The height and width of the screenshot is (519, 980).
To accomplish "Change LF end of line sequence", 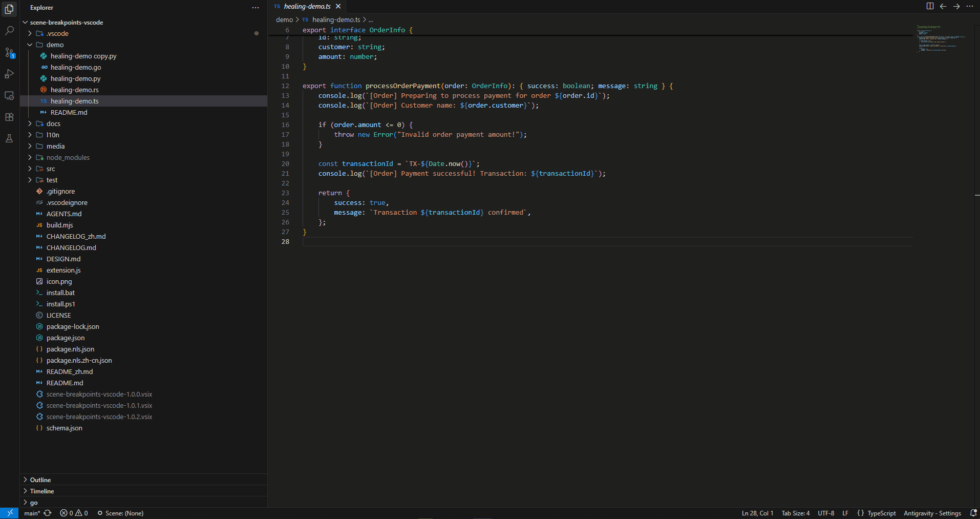I will click(x=845, y=513).
